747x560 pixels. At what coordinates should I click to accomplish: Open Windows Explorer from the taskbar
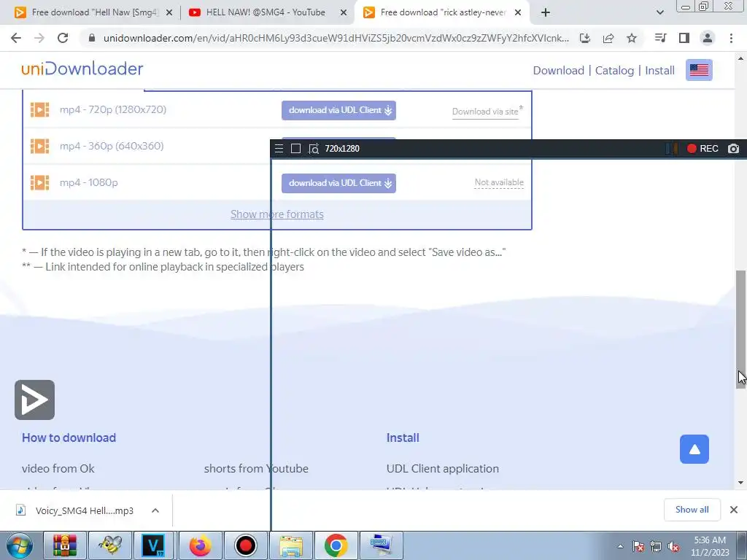click(x=291, y=545)
